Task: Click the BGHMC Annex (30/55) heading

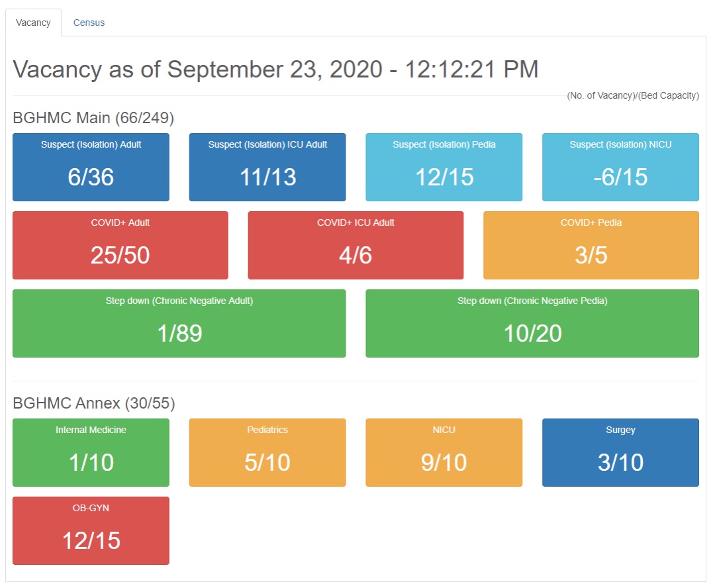Action: point(94,403)
